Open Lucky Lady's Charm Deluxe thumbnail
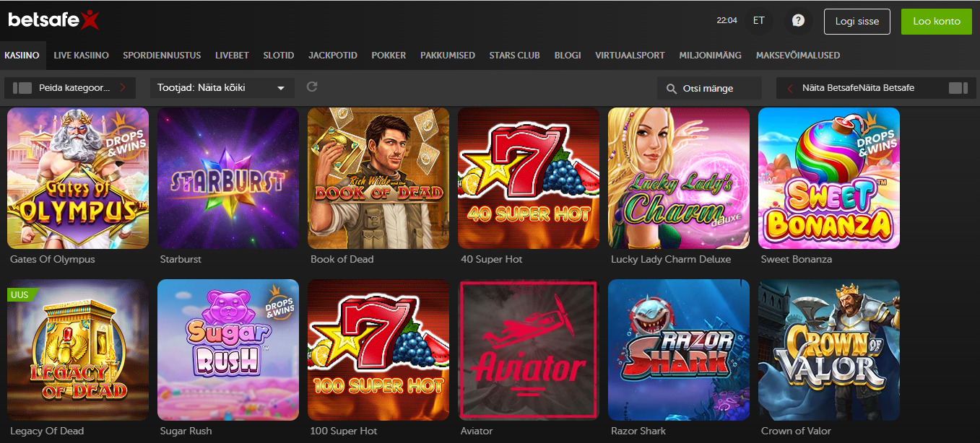Screen dimensions: 980x443 pos(679,178)
